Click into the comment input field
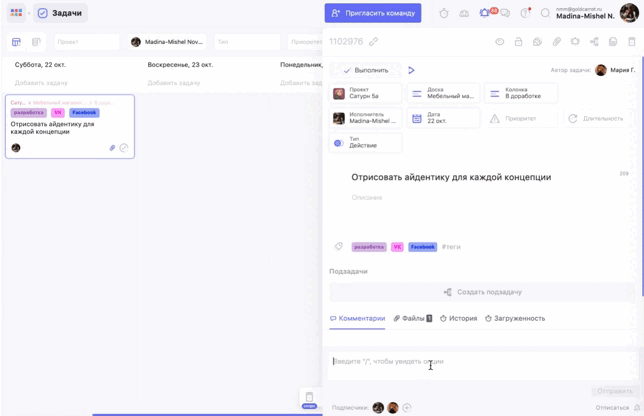The image size is (644, 416). tap(470, 362)
